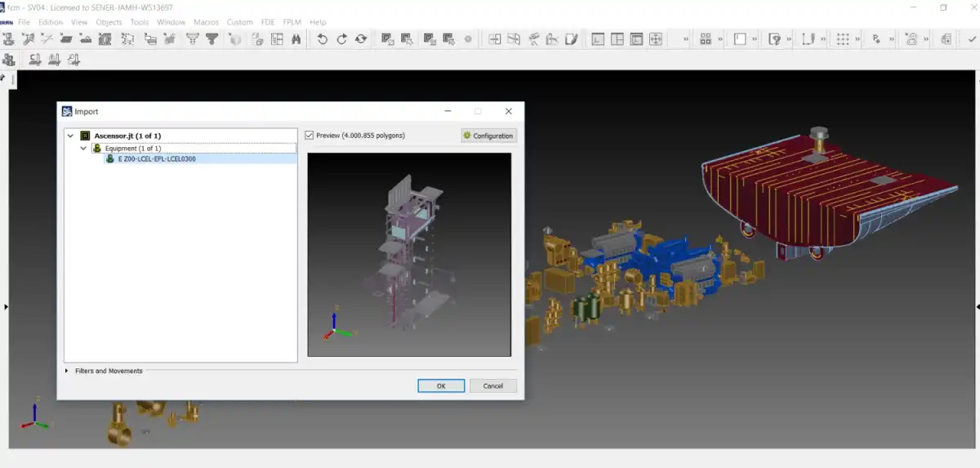980x468 pixels.
Task: Click the pin icon at the viewport's top-left edge
Action: pyautogui.click(x=2, y=78)
